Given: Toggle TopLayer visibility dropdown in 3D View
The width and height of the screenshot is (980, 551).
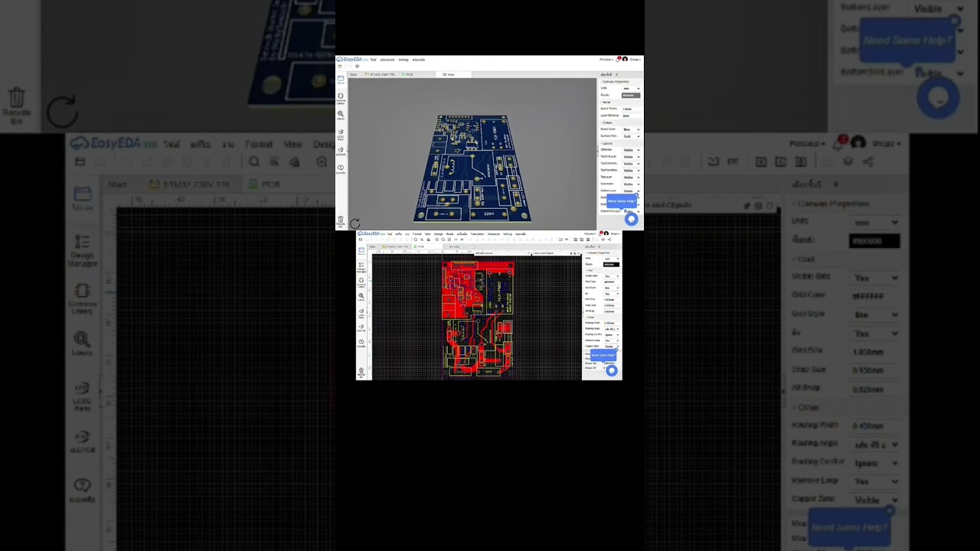Looking at the screenshot, I should pyautogui.click(x=631, y=178).
